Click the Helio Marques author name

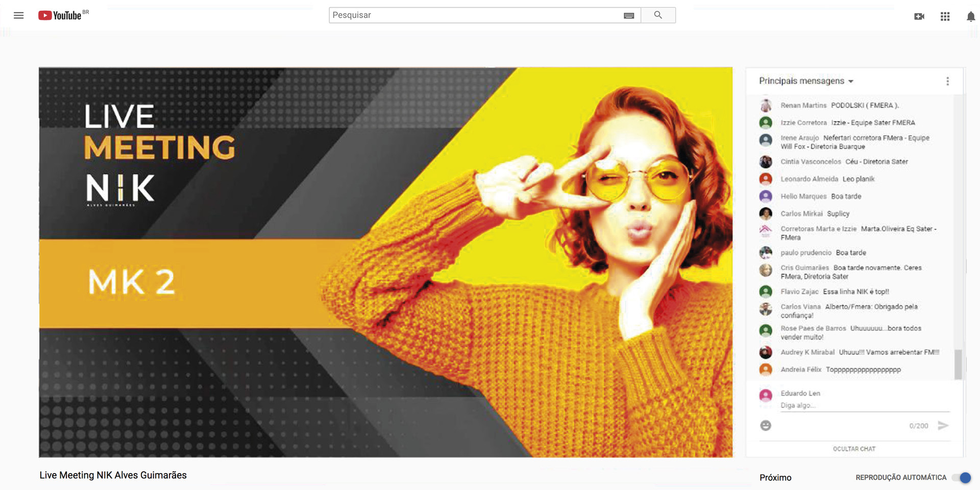[x=803, y=196]
